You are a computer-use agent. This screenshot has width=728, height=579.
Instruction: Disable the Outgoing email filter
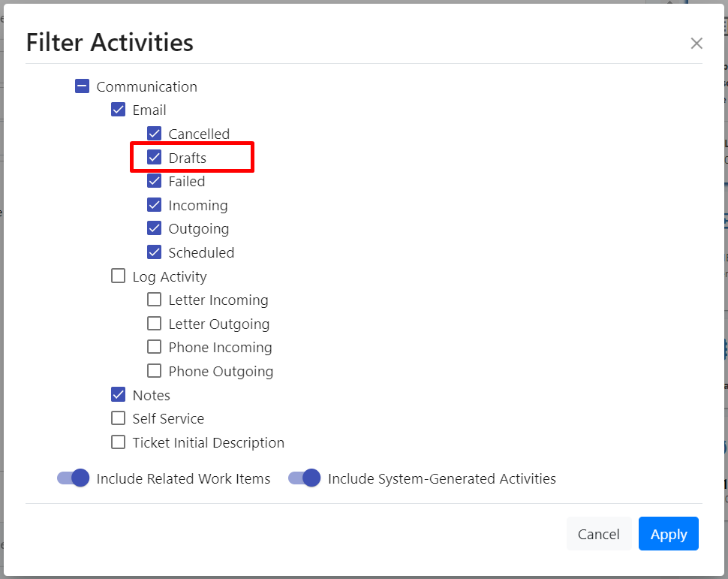tap(155, 228)
